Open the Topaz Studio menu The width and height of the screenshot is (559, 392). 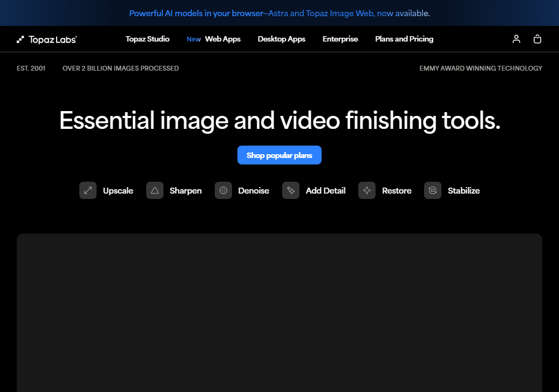pos(147,39)
